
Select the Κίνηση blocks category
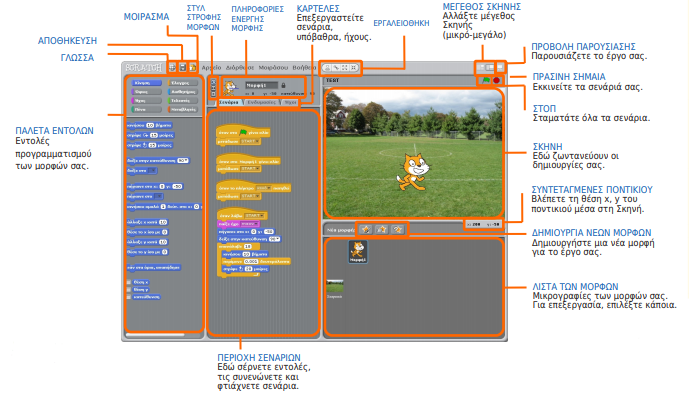[146, 83]
